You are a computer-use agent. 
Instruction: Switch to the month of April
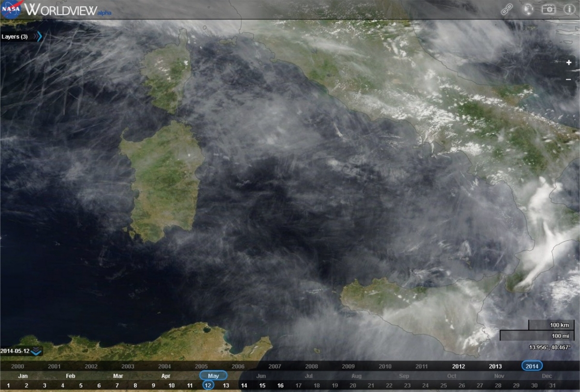[166, 376]
